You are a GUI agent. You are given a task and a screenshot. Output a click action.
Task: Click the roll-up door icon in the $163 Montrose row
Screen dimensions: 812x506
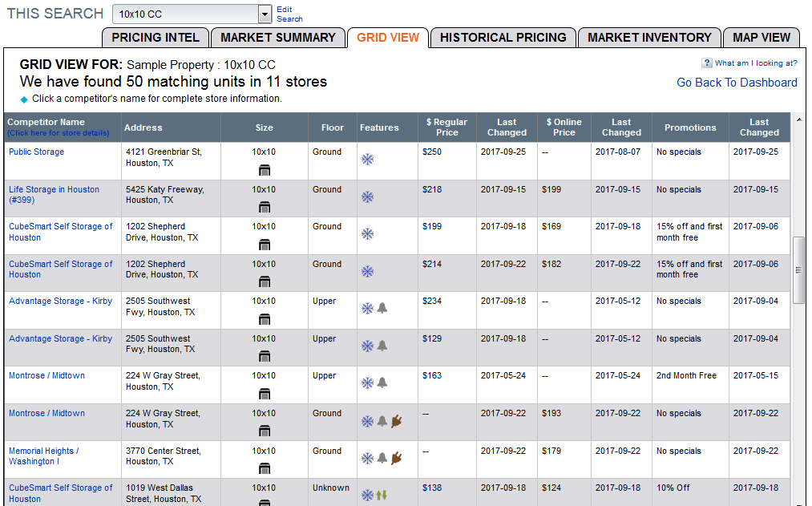coord(265,394)
